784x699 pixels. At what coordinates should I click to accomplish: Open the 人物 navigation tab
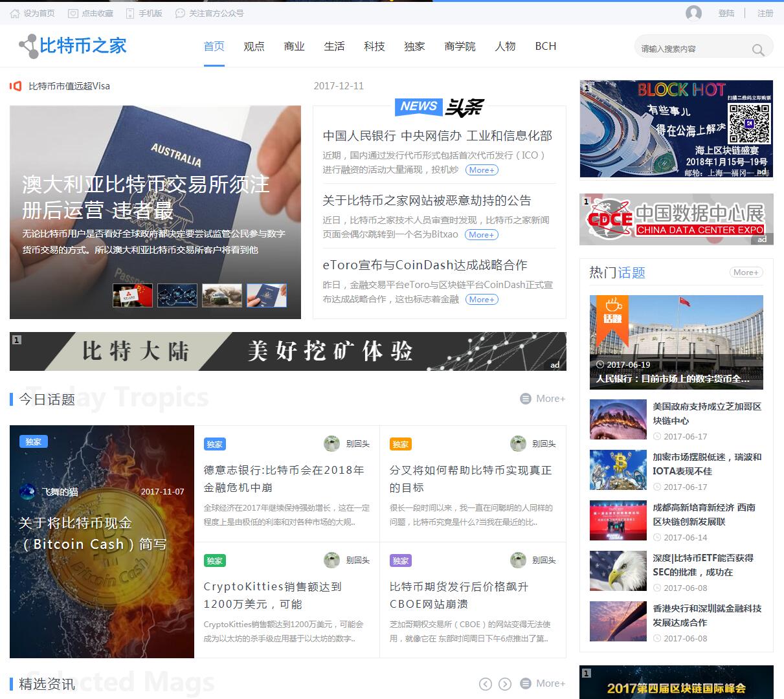pyautogui.click(x=505, y=46)
